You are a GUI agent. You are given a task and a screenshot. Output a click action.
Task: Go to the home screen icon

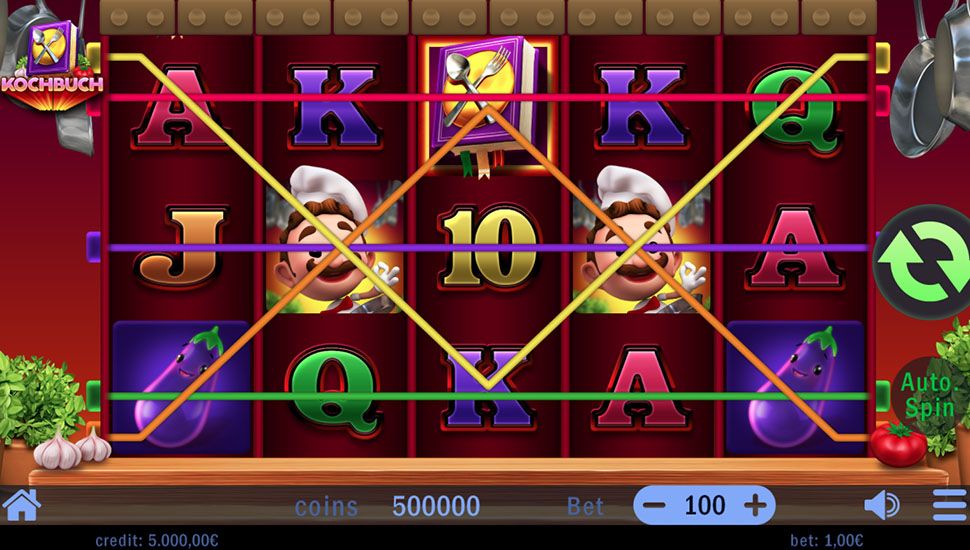[22, 505]
